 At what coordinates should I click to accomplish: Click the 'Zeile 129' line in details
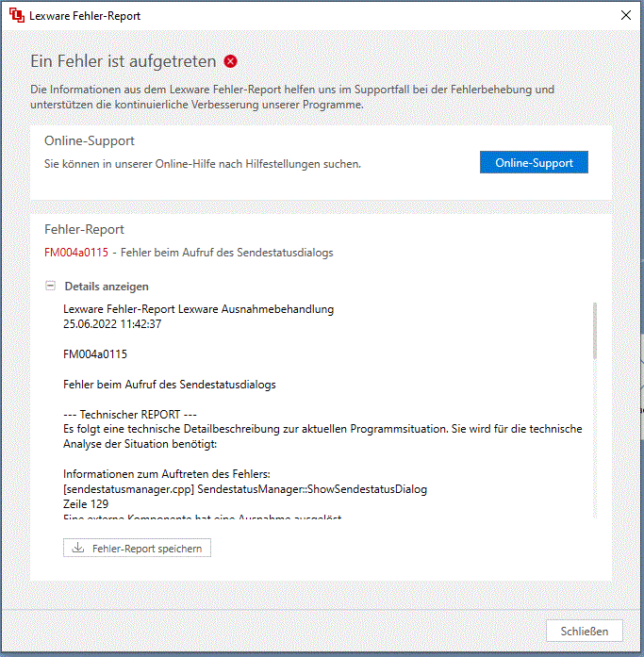[x=86, y=504]
